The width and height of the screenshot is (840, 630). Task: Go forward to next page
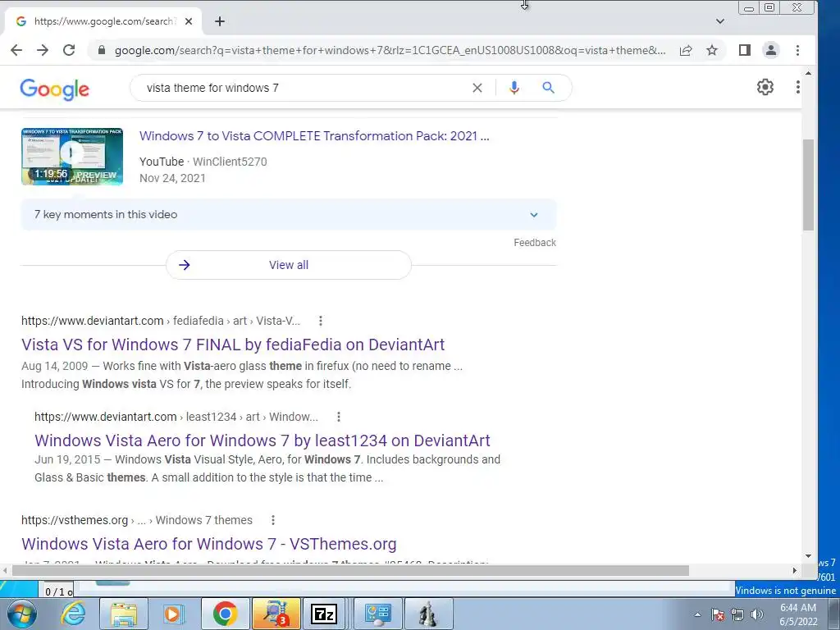(x=43, y=50)
